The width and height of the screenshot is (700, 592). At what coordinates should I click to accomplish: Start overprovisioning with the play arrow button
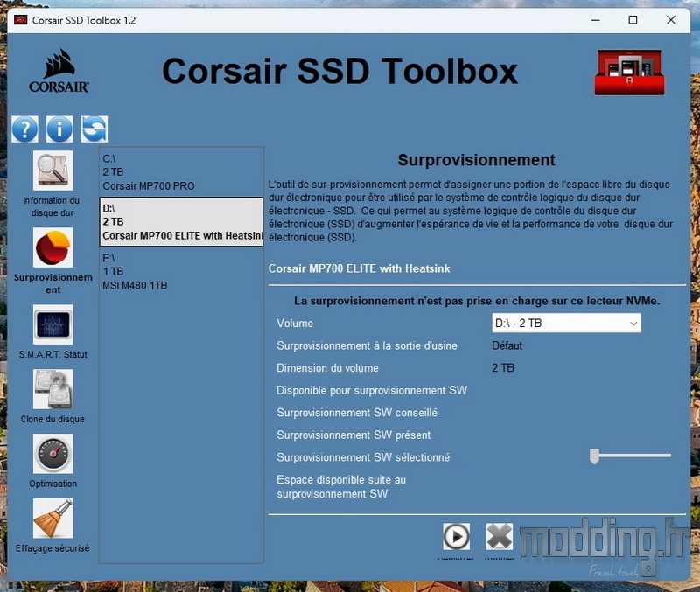coord(456,536)
